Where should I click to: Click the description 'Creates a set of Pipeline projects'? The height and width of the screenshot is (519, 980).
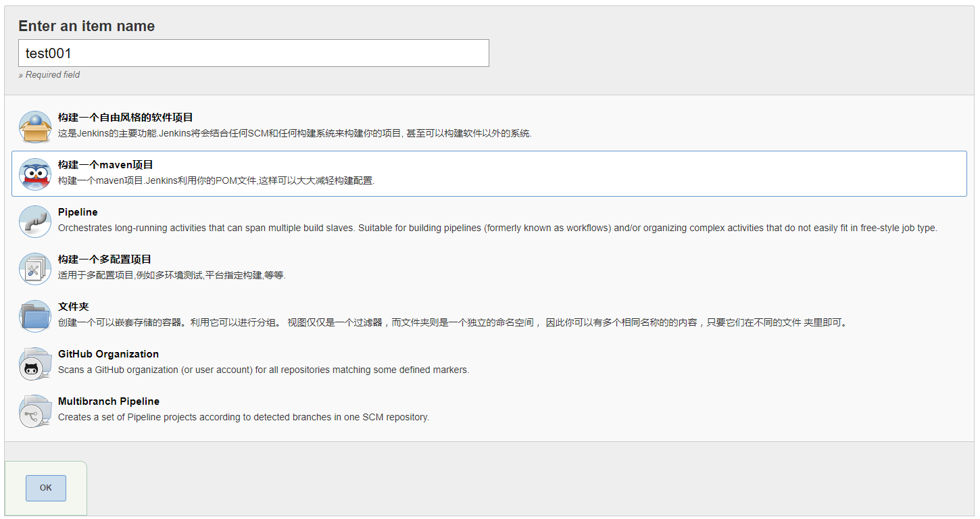[243, 417]
